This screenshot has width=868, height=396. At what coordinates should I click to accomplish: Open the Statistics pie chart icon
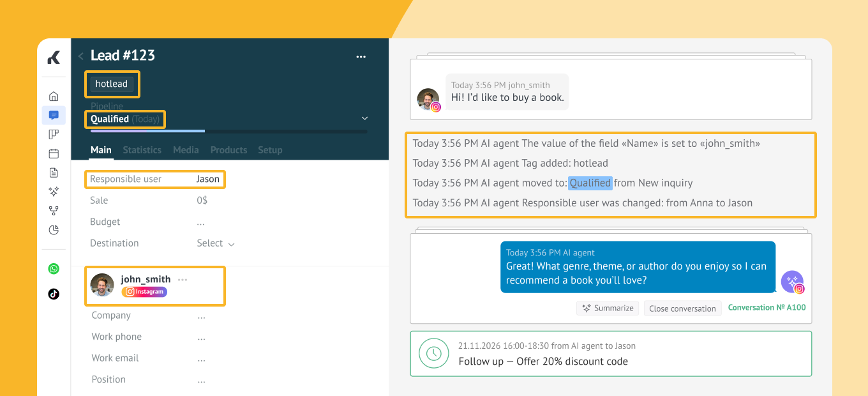pos(54,230)
